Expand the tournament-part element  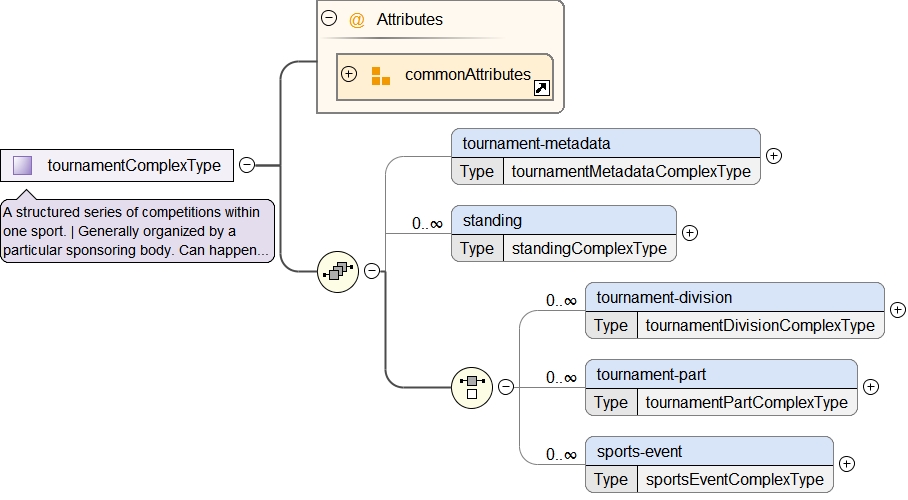870,387
